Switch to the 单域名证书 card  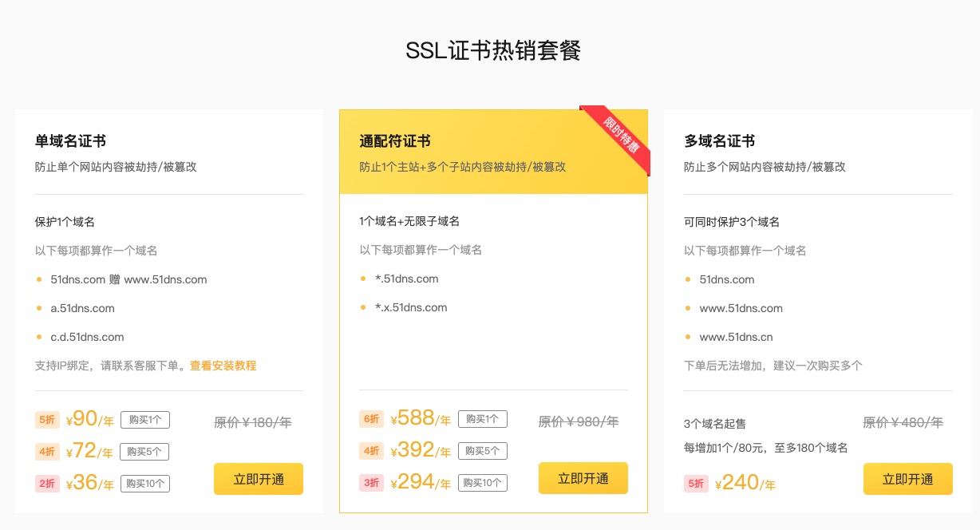[x=69, y=141]
